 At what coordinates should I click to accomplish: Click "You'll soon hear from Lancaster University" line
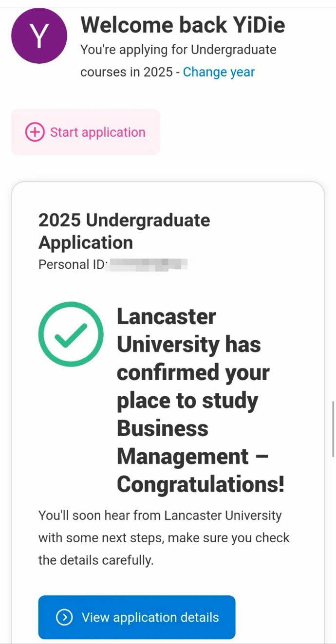click(160, 515)
